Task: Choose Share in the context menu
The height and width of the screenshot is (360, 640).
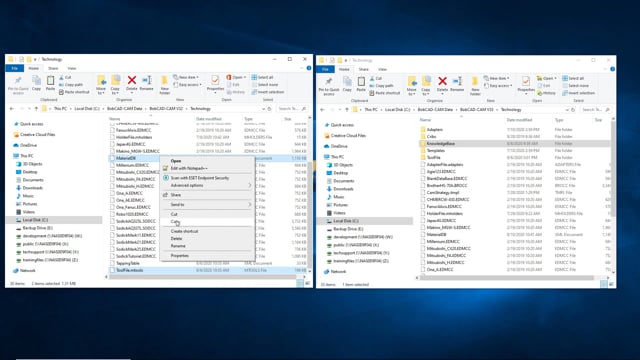Action: click(207, 195)
